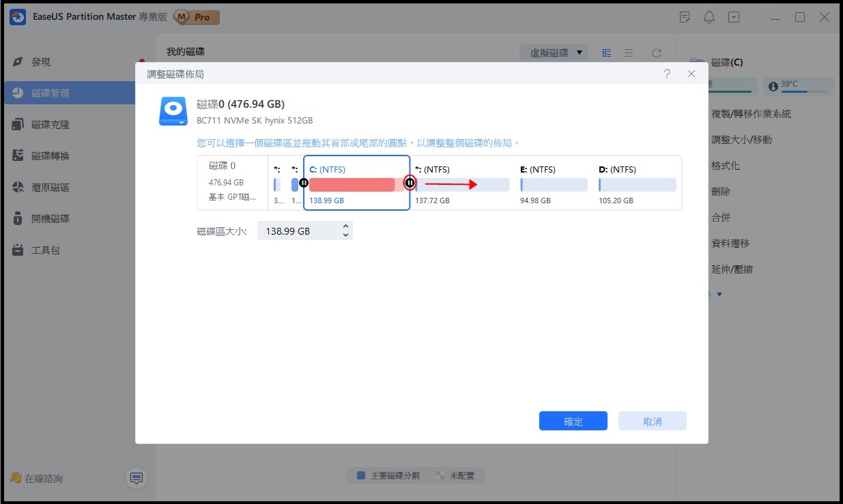Image resolution: width=843 pixels, height=504 pixels.
Task: Cancel the dialog with 取消
Action: pos(652,421)
